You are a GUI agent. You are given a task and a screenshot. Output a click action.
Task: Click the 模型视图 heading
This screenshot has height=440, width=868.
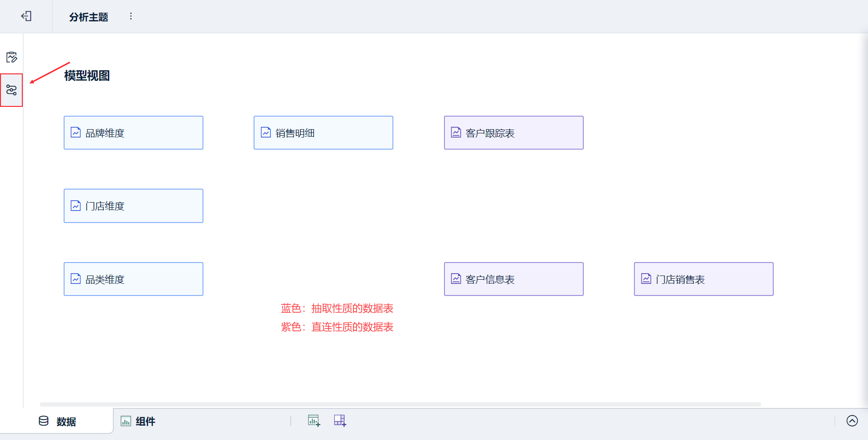coord(87,76)
